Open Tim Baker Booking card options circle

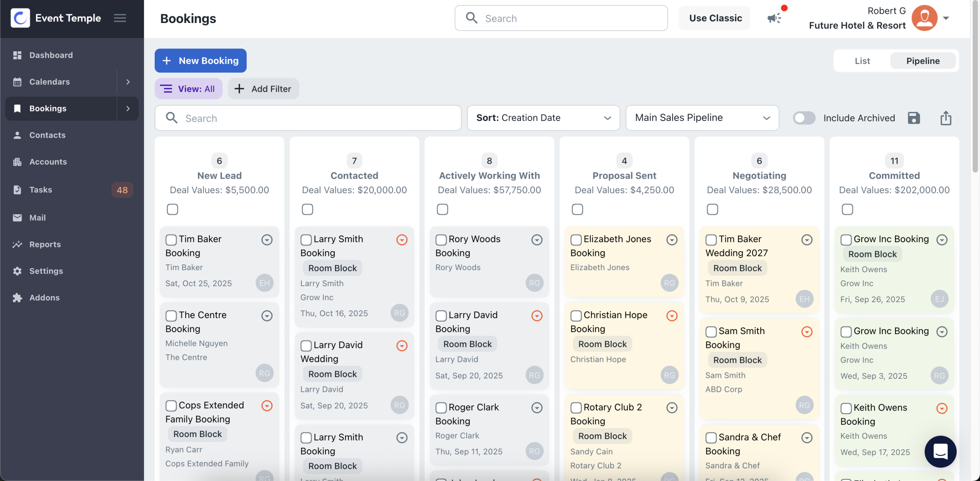(x=267, y=240)
